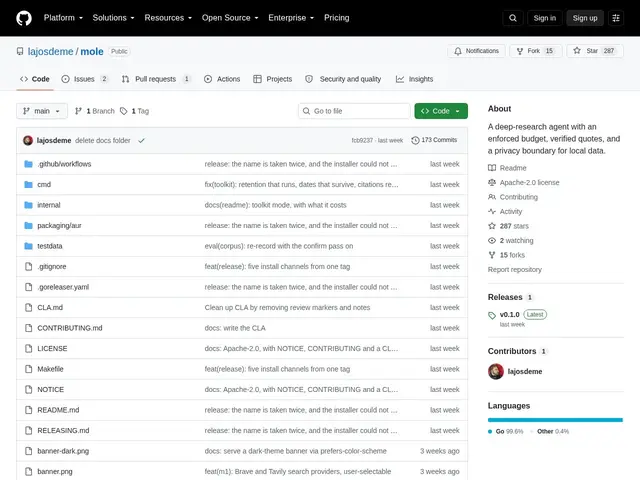Open the packaging/aur folder icon
This screenshot has width=640, height=480.
click(28, 225)
